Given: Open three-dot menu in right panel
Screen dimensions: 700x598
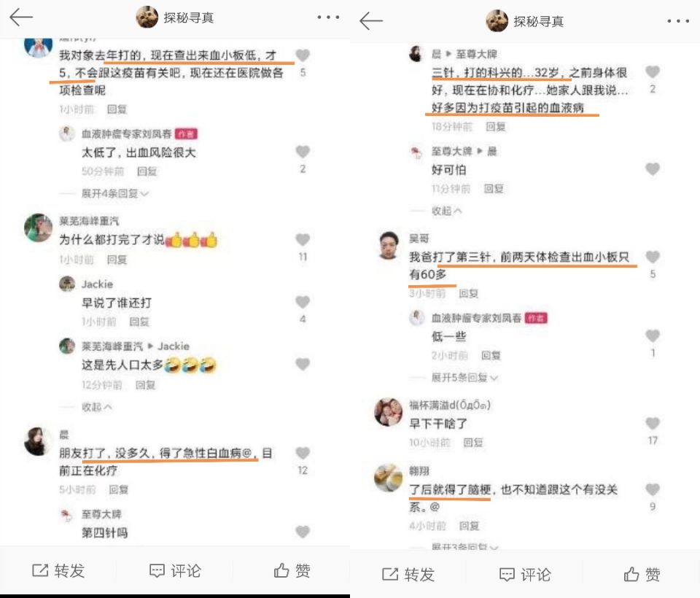Looking at the screenshot, I should (x=678, y=21).
